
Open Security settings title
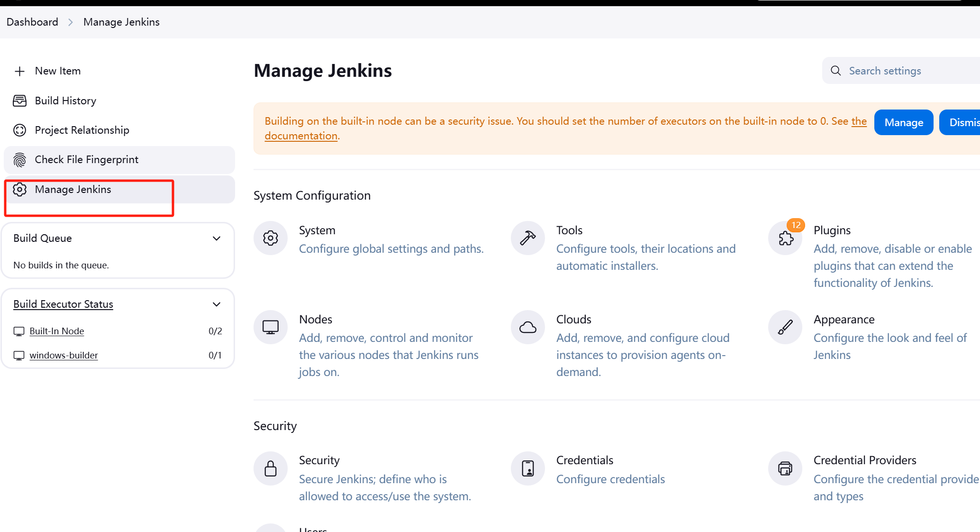319,460
